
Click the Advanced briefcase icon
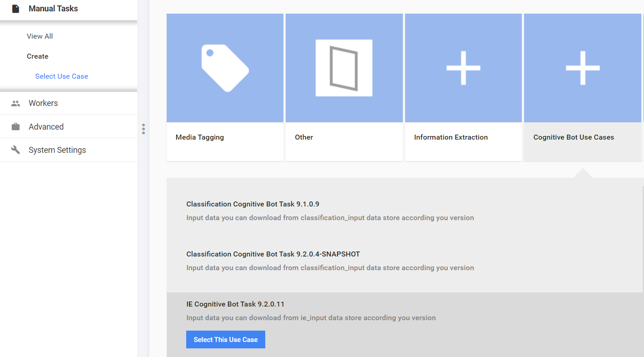(x=15, y=126)
